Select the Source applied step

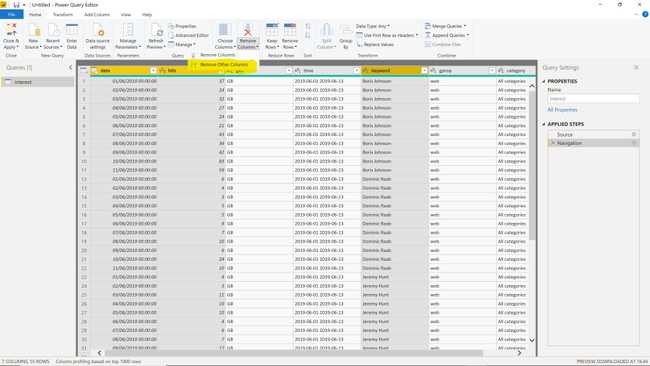592,134
